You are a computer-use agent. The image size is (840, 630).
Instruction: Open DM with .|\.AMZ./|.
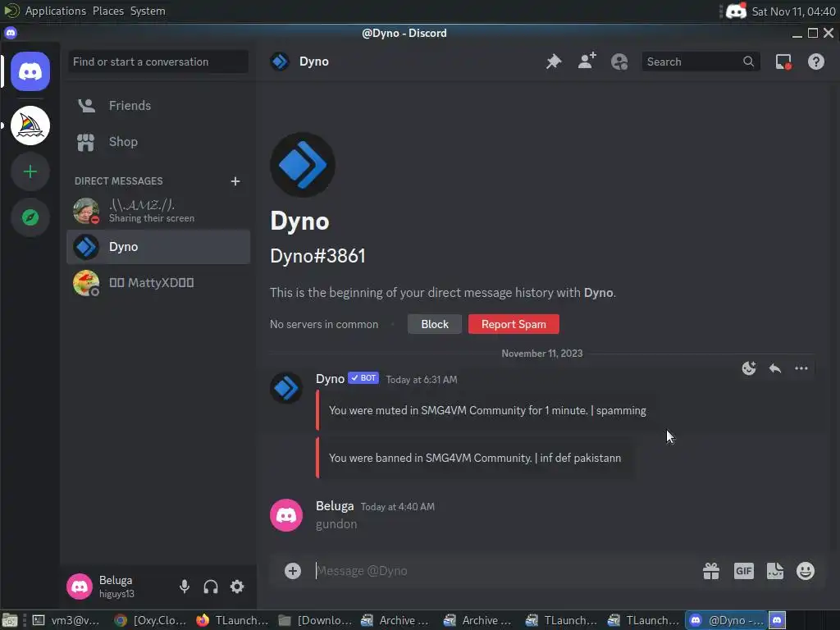[x=158, y=211]
